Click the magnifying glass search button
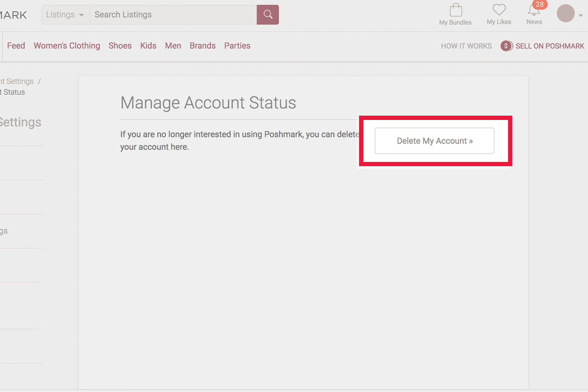Image resolution: width=588 pixels, height=392 pixels. tap(268, 15)
